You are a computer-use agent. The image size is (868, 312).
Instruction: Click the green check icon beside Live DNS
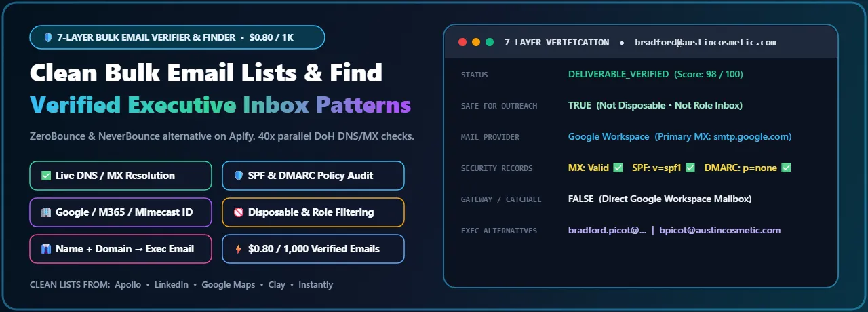[46, 176]
